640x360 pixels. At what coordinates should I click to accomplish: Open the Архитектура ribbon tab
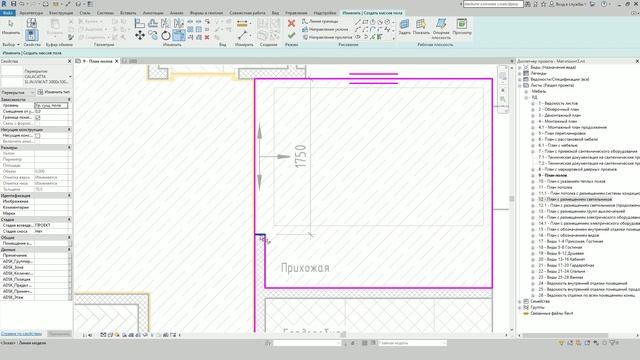tap(31, 13)
